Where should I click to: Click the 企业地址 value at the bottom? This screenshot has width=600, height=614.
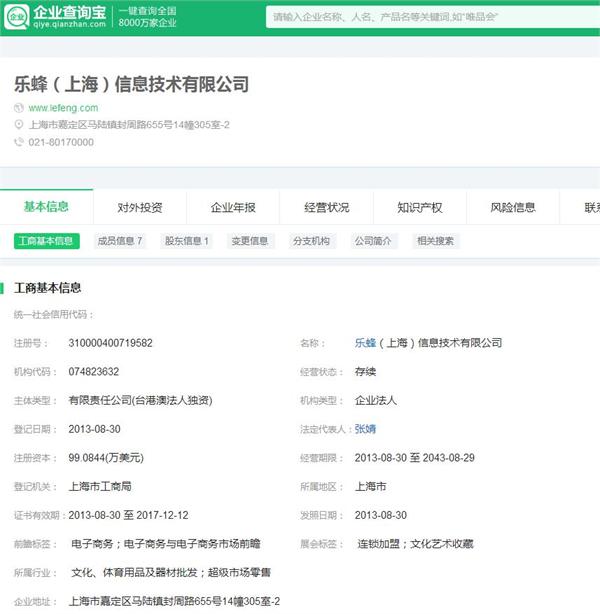[x=174, y=601]
